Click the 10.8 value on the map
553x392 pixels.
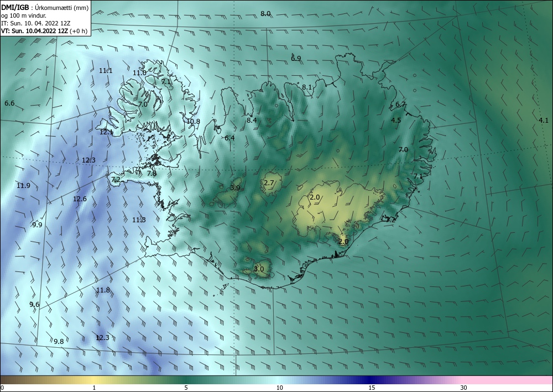(193, 122)
